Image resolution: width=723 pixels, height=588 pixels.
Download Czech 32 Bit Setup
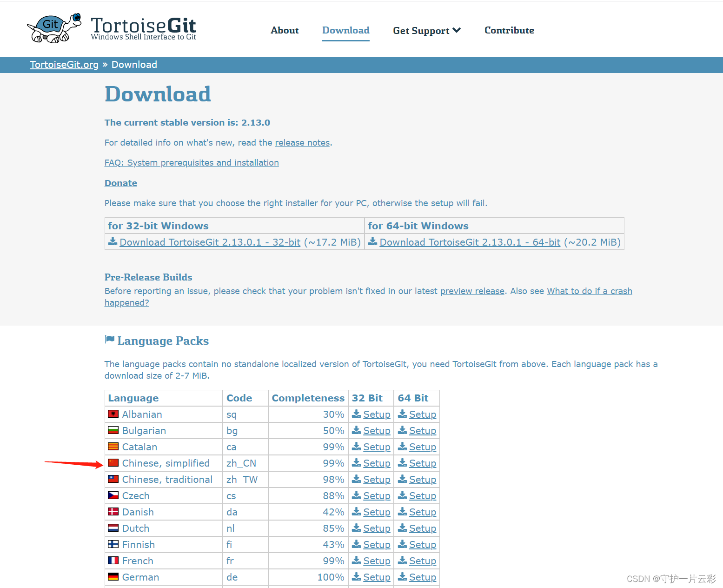tap(377, 496)
